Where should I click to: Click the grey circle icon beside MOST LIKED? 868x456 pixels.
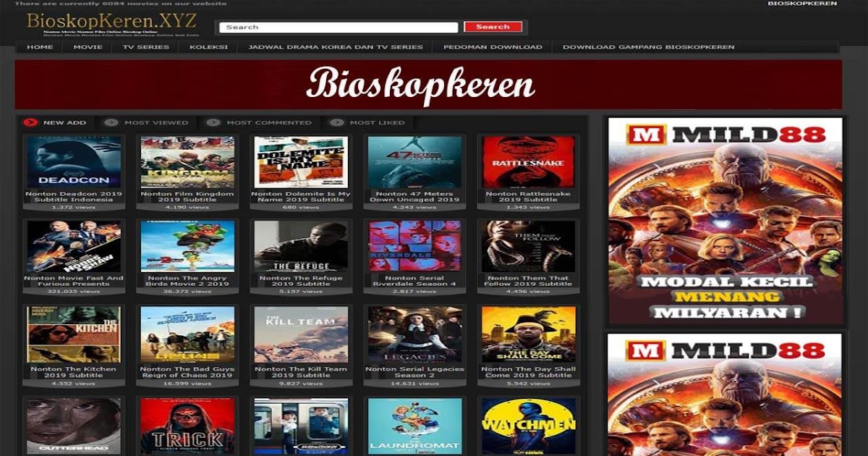pos(336,122)
